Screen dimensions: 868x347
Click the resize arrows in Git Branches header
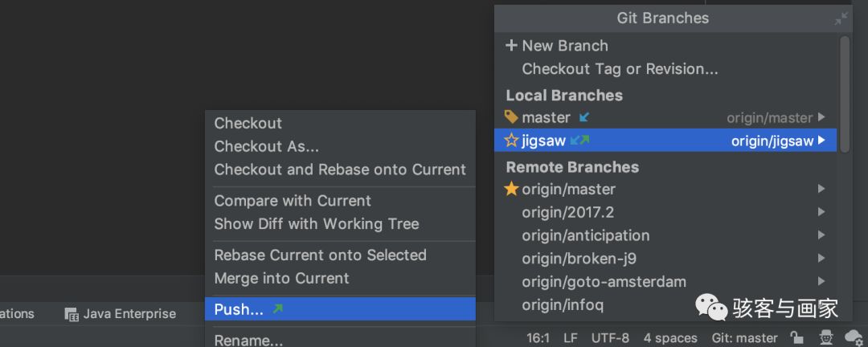pos(841,18)
